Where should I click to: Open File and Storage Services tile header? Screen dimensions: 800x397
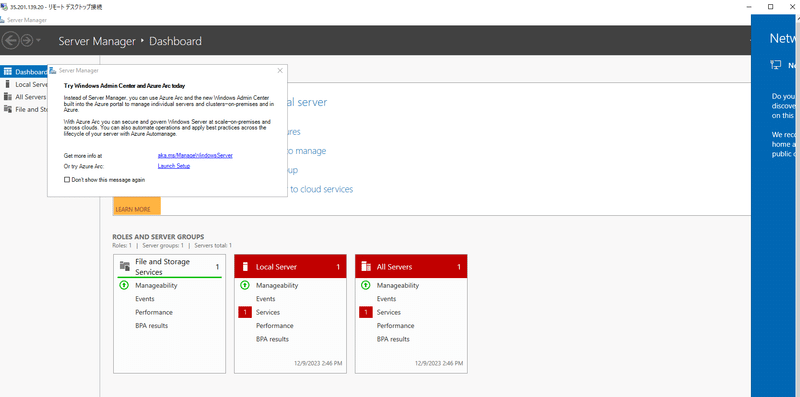coord(169,266)
